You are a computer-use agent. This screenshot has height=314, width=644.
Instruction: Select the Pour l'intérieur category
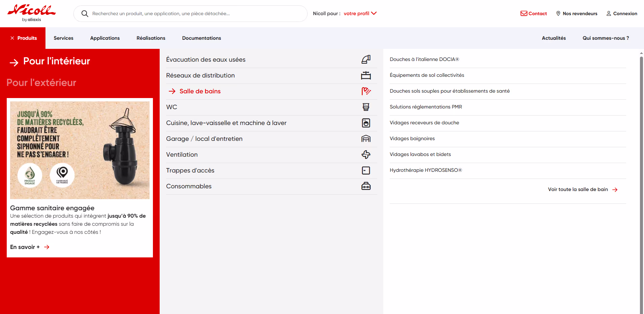pyautogui.click(x=57, y=61)
